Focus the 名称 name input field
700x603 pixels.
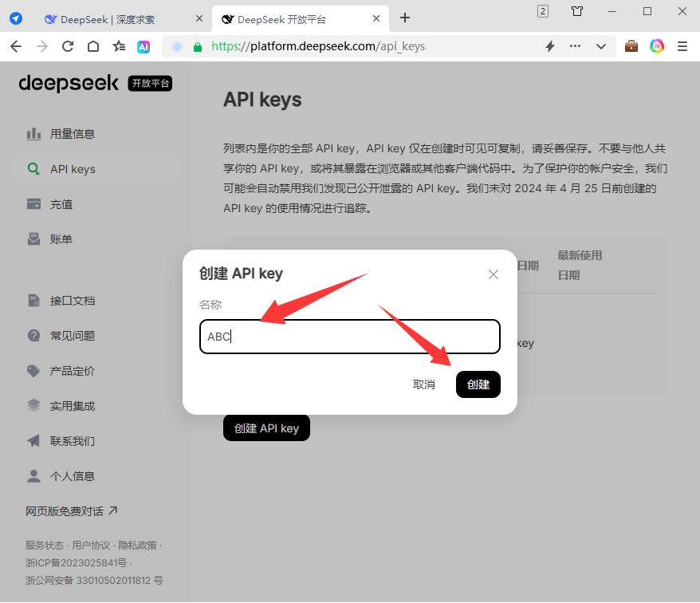(350, 337)
